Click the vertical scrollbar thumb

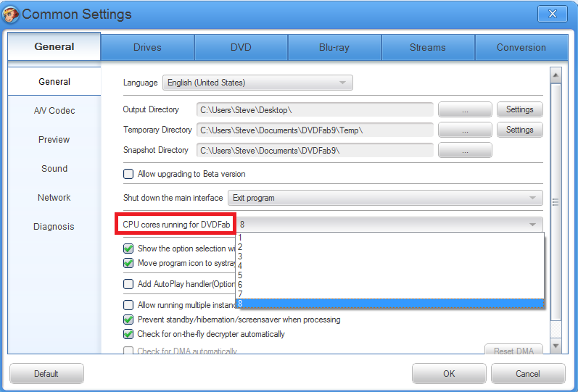click(x=556, y=202)
